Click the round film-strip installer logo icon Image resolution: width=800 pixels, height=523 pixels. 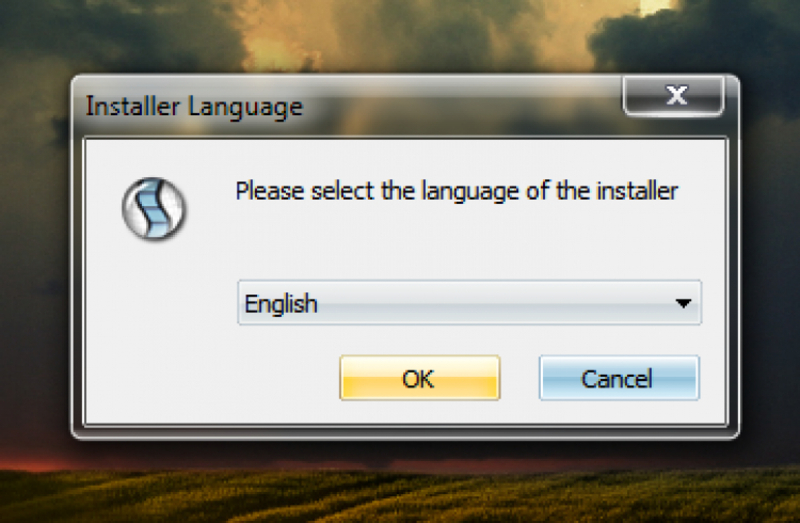(x=154, y=209)
